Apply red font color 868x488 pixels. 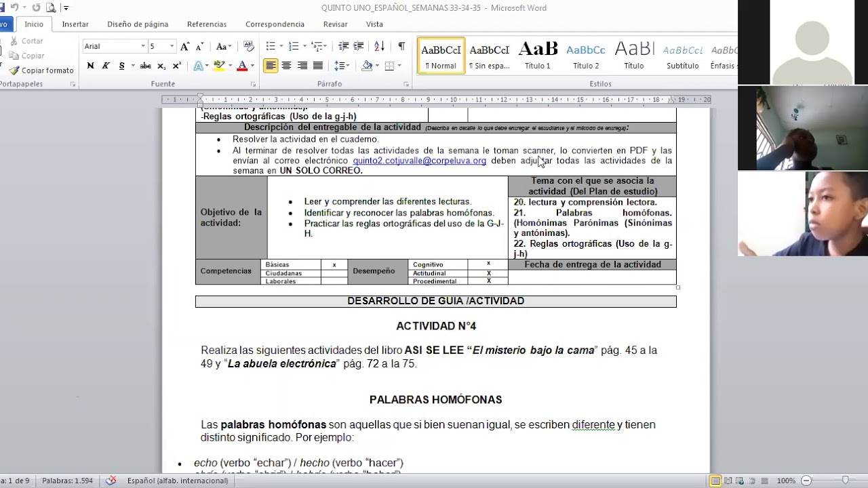(x=241, y=66)
